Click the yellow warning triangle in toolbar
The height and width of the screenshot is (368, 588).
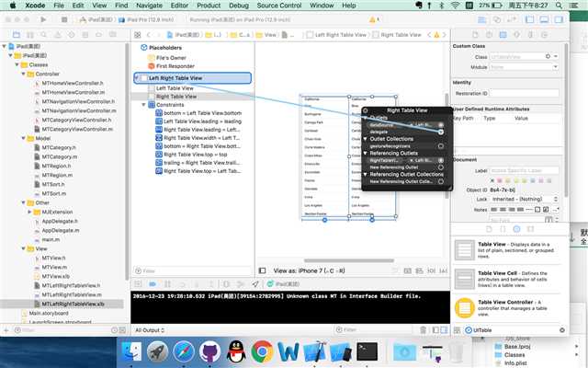coord(372,19)
